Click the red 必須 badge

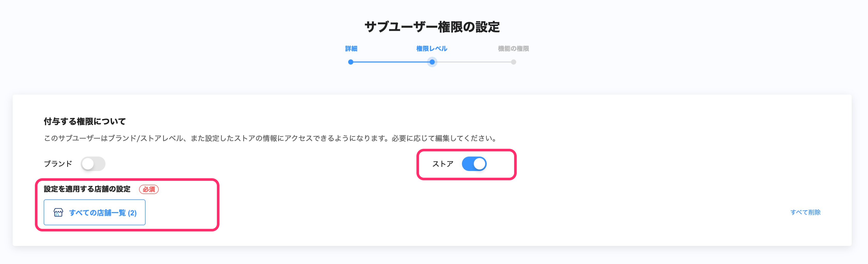coord(149,189)
